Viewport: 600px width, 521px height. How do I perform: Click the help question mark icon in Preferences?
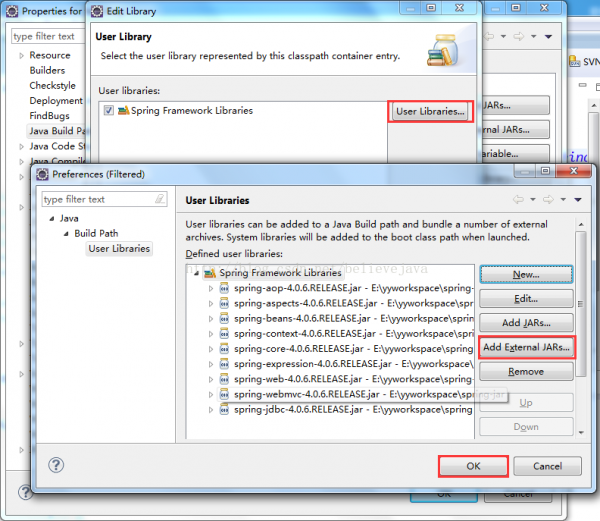56,465
